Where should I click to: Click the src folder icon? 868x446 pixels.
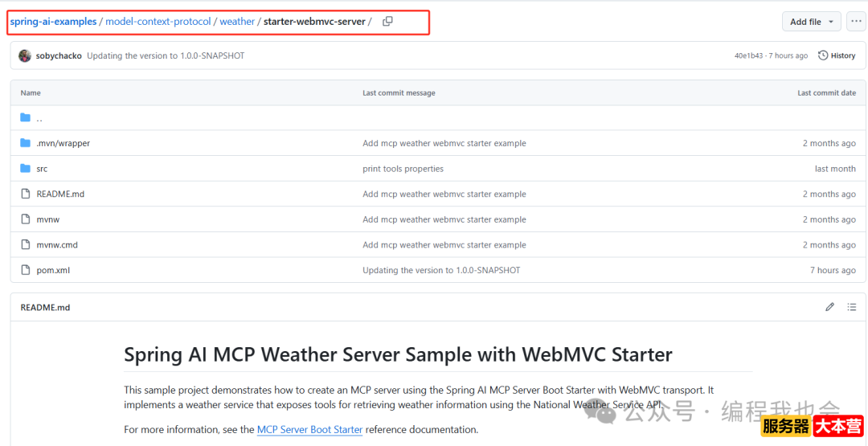pyautogui.click(x=25, y=169)
